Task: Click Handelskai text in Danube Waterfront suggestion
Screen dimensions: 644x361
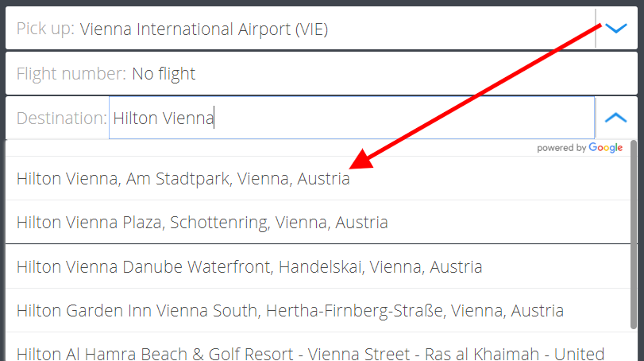Action: click(x=322, y=267)
